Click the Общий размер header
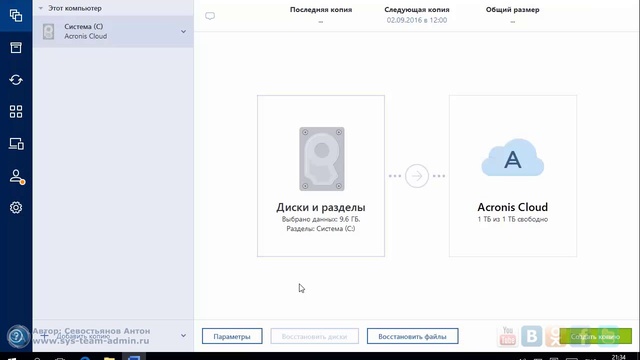This screenshot has width=640, height=360. (513, 9)
